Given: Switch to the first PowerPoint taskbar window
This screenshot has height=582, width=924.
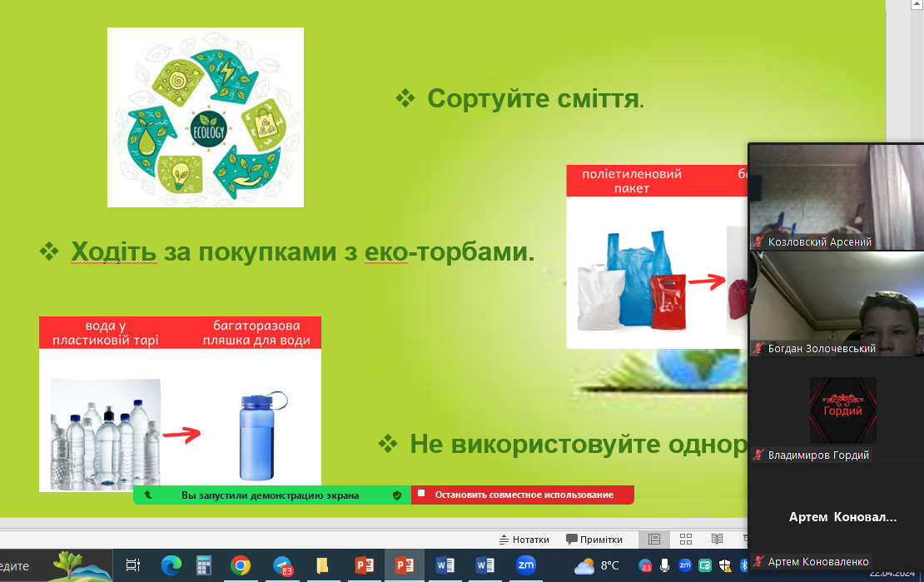Looking at the screenshot, I should 364,565.
